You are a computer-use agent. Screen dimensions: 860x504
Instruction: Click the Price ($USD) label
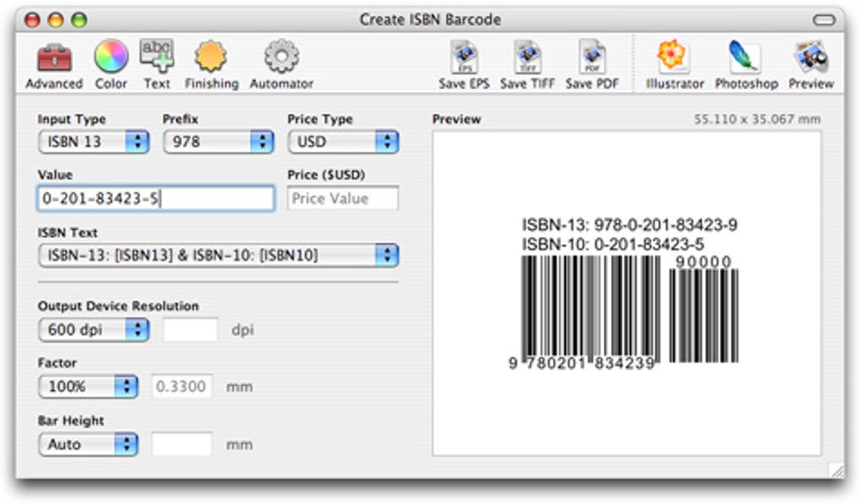pyautogui.click(x=326, y=175)
